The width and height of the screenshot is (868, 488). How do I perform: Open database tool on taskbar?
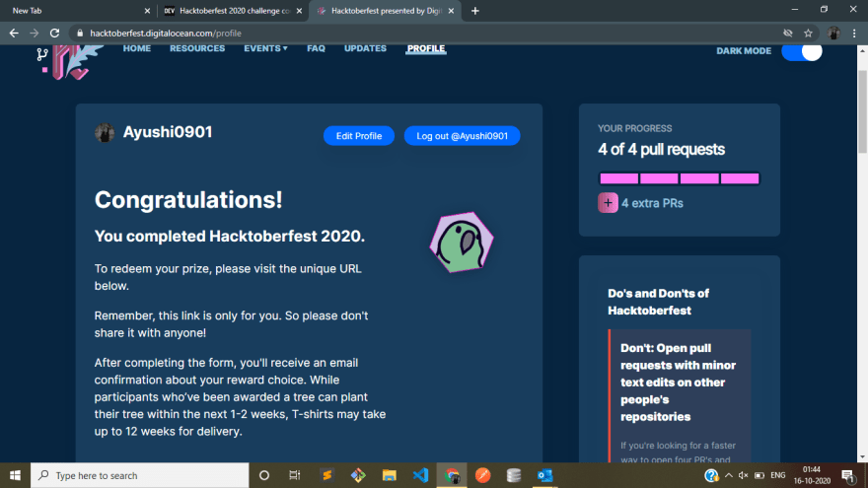(514, 475)
